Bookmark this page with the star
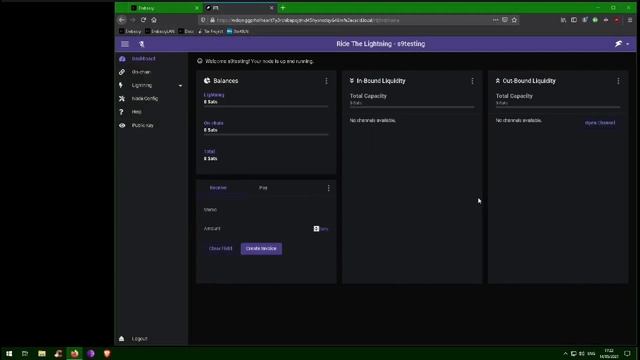Image resolution: width=640 pixels, height=360 pixels. click(514, 20)
